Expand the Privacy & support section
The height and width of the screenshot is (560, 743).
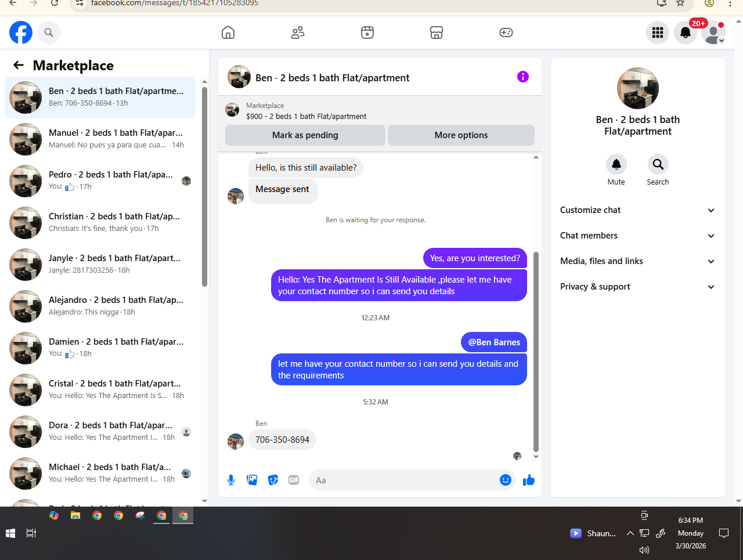tap(637, 287)
